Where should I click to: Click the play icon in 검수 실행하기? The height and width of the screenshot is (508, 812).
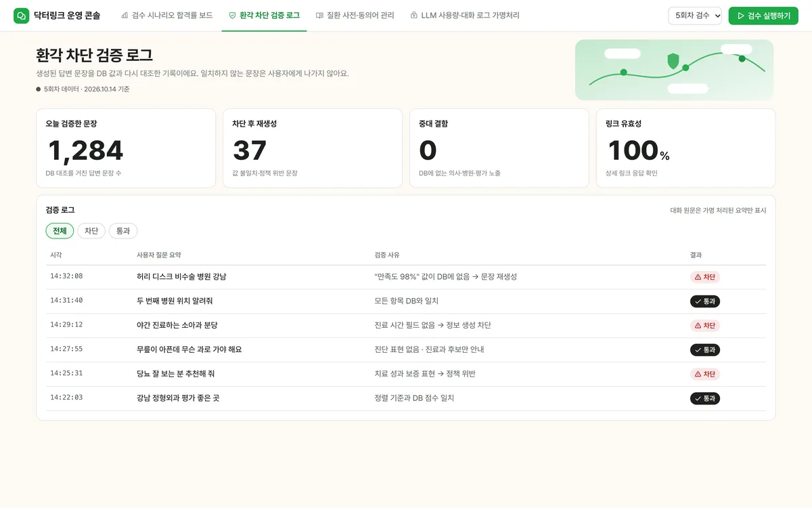[741, 16]
